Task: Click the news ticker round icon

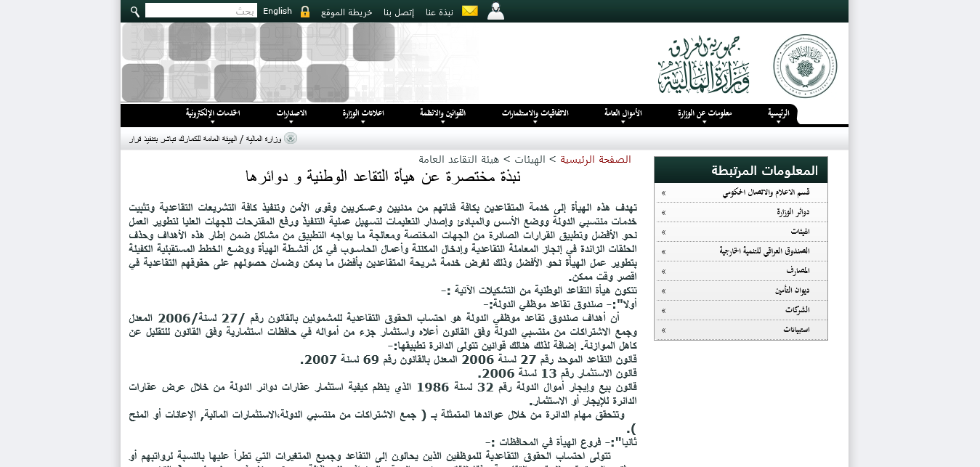Action: [x=291, y=138]
